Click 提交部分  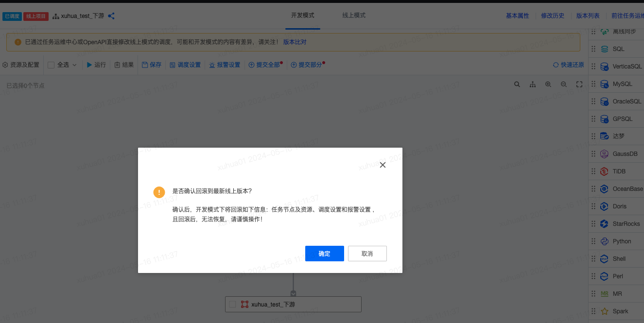point(307,65)
